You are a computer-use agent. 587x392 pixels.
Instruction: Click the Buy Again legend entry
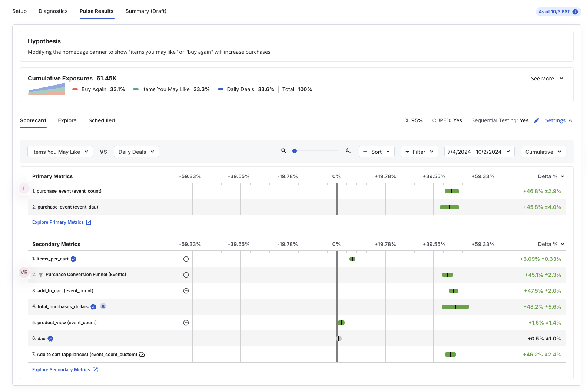pos(99,89)
